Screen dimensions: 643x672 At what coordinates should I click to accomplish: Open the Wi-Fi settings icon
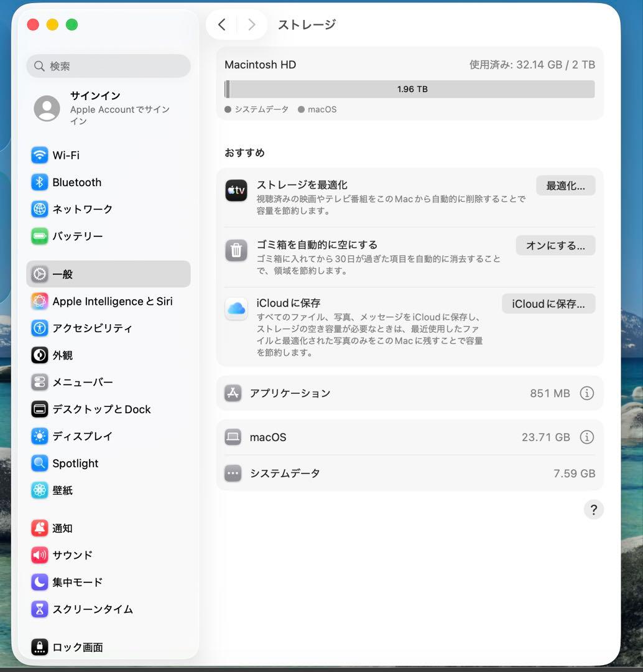39,155
